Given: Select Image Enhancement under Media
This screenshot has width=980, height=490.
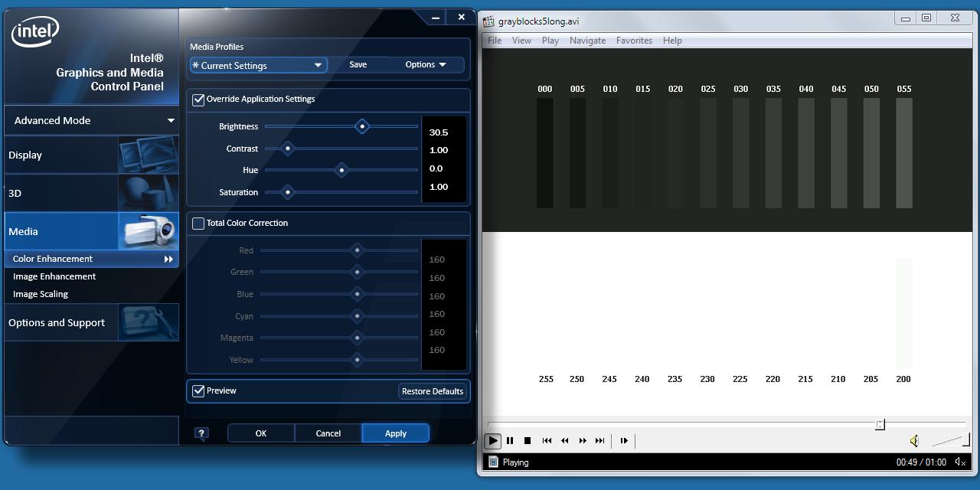Looking at the screenshot, I should [x=54, y=276].
